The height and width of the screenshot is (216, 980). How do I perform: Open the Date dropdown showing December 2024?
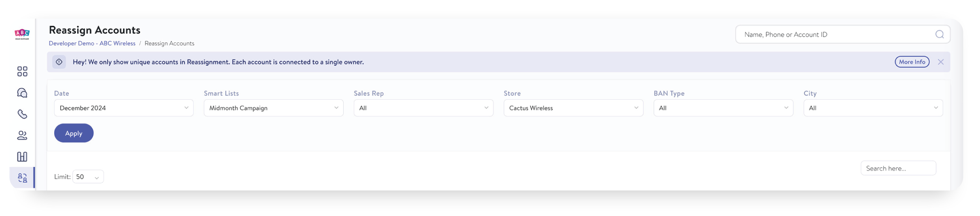tap(124, 108)
